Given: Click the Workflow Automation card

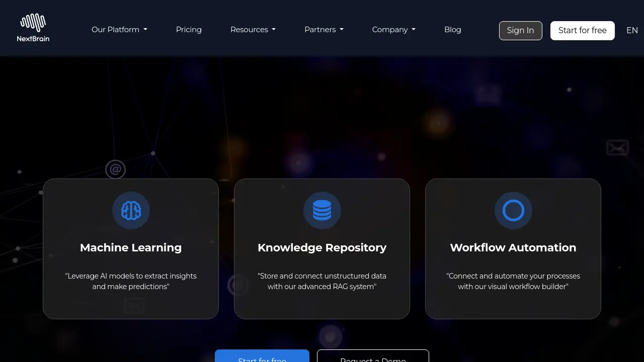Looking at the screenshot, I should (x=513, y=248).
